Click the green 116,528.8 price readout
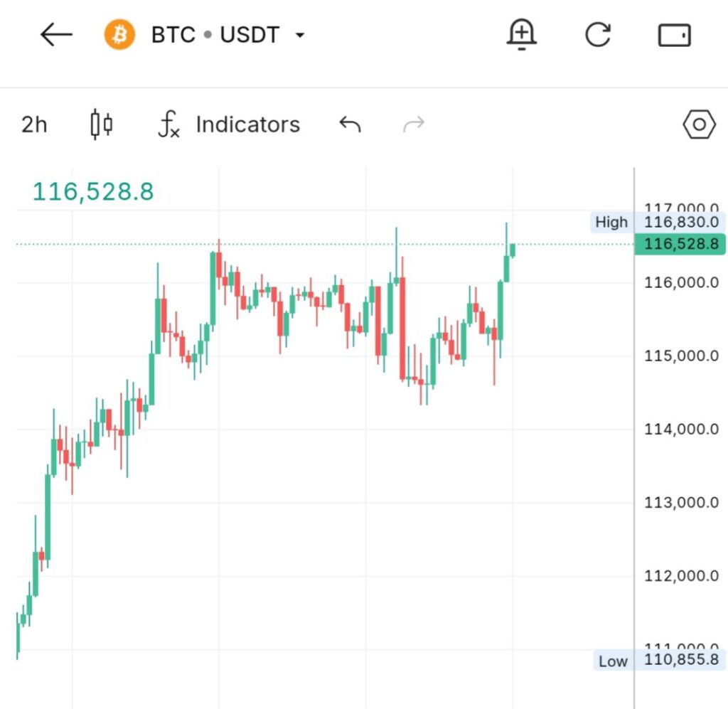 pos(93,191)
